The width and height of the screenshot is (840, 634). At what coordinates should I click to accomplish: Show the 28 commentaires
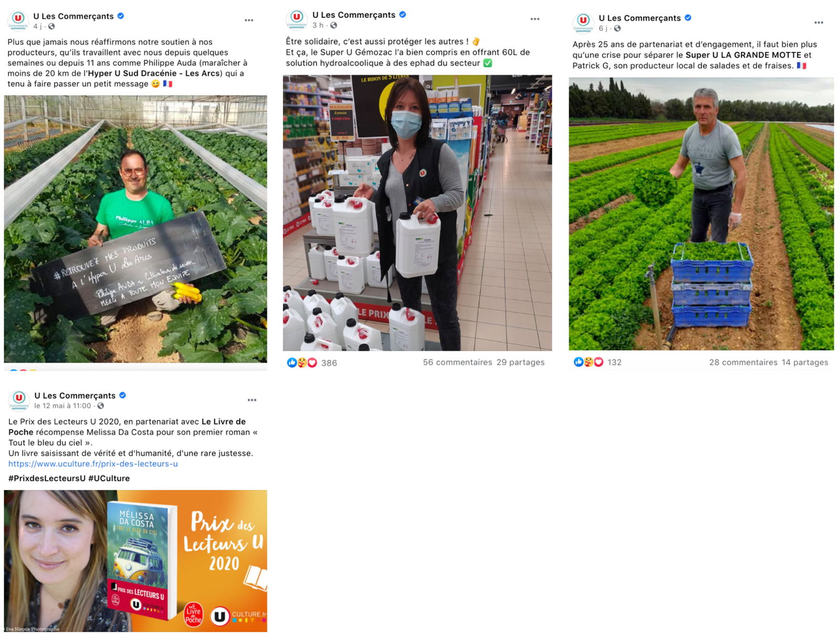(x=743, y=362)
